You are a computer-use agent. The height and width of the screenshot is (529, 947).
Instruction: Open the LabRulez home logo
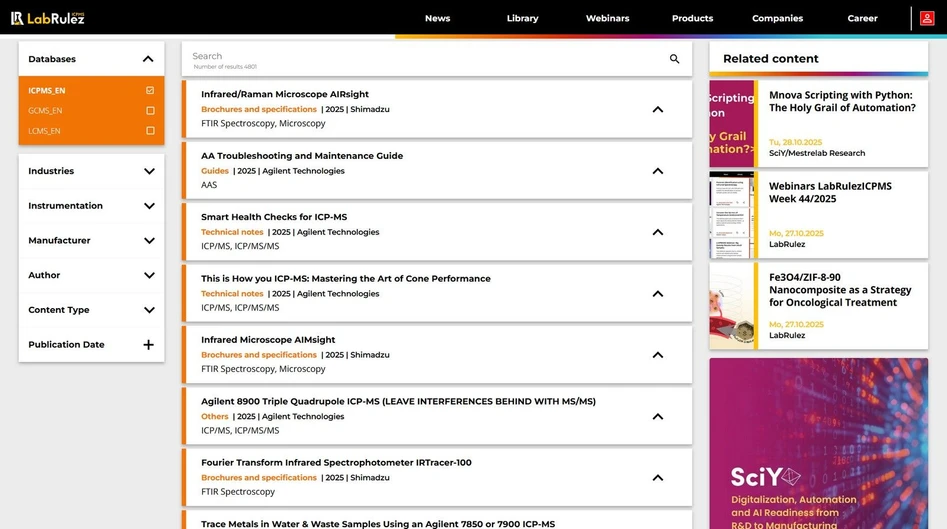pos(48,18)
